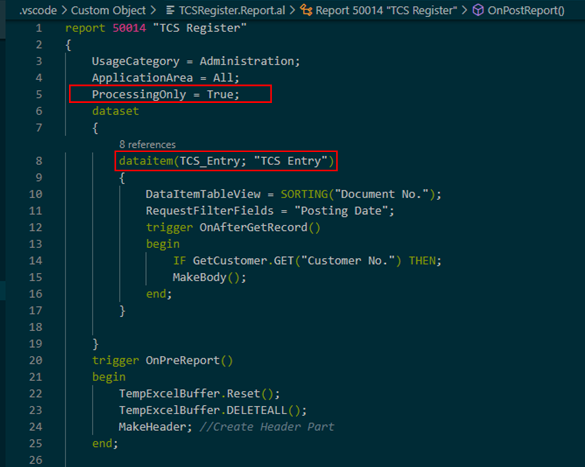This screenshot has height=467, width=585.
Task: Open the 8 references code lens
Action: [147, 144]
